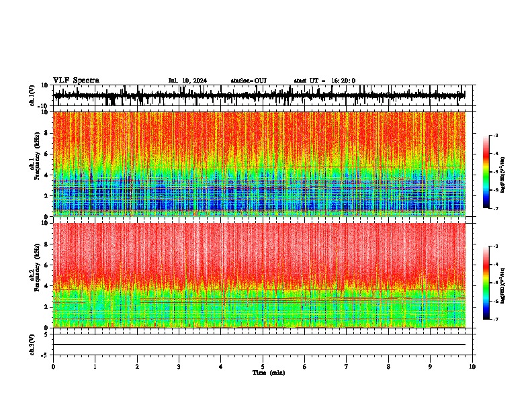Click the '6' kHz tick of ch.1 spectrogram
The image size is (532, 411).
[x=46, y=154]
